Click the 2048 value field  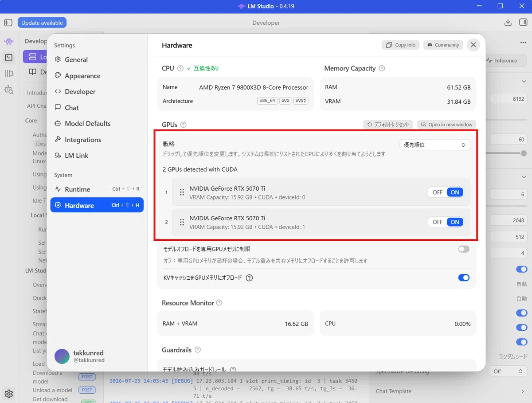pyautogui.click(x=508, y=220)
